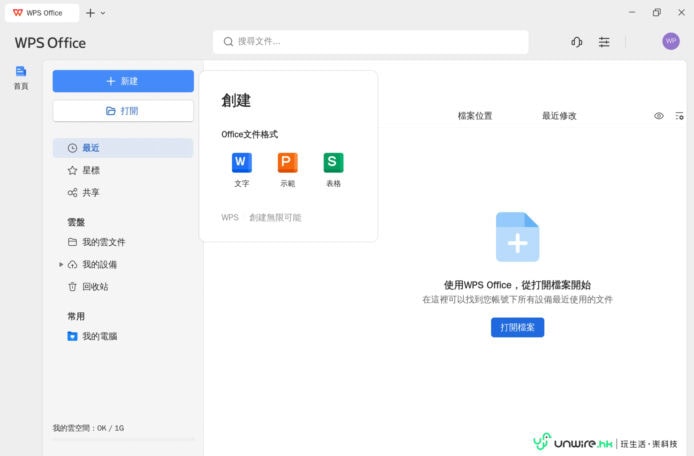
Task: Toggle the eye view icon in list header
Action: coord(659,116)
